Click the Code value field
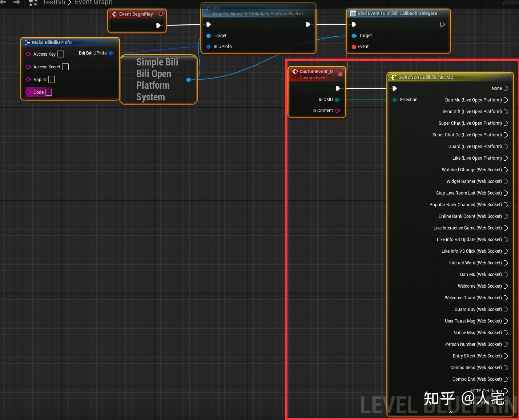Image resolution: width=519 pixels, height=420 pixels. tap(49, 92)
